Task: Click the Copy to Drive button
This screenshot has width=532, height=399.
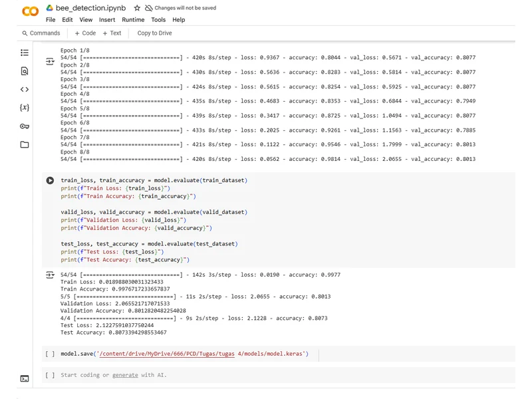Action: (154, 33)
